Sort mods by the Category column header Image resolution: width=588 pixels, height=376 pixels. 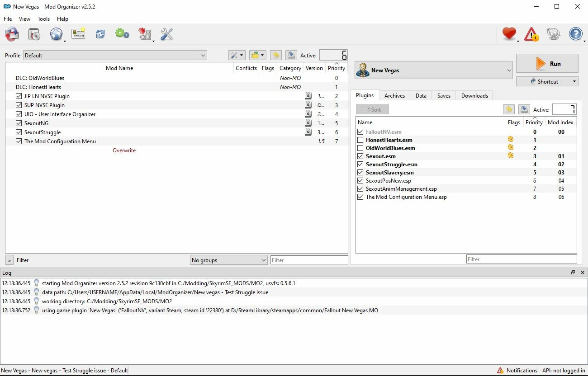click(290, 68)
